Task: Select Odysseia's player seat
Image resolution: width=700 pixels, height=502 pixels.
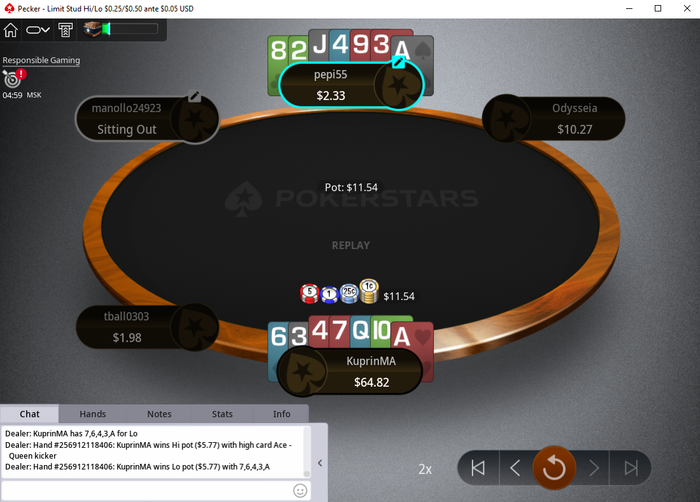Action: click(554, 118)
